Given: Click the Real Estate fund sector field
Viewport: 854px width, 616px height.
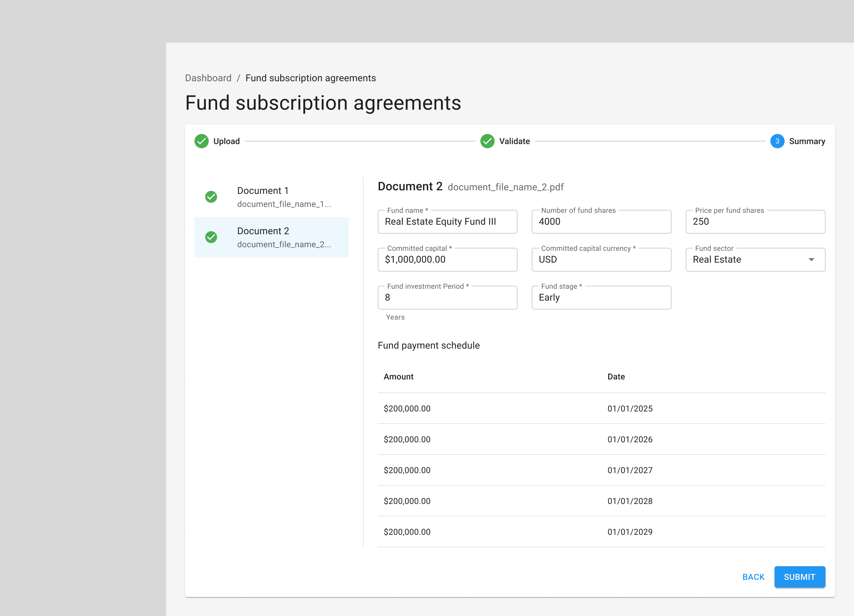Looking at the screenshot, I should (x=755, y=260).
